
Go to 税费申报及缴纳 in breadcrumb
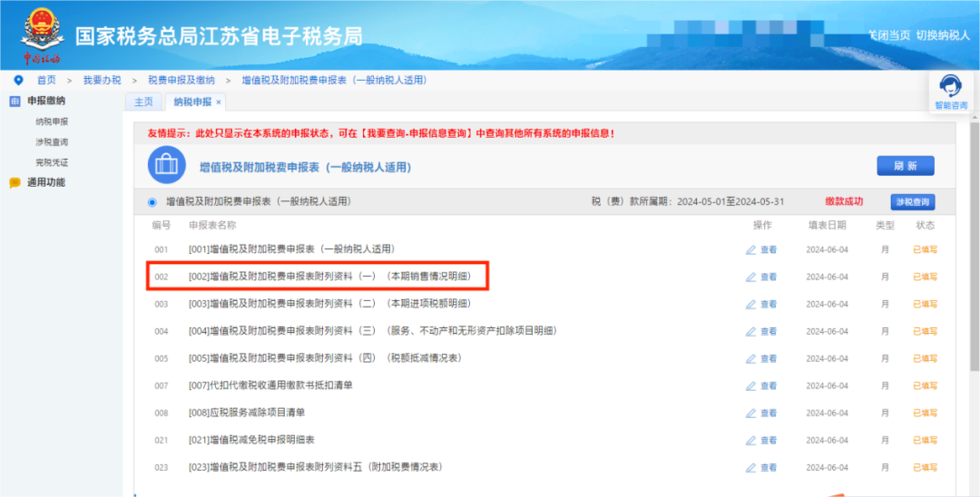[x=181, y=80]
